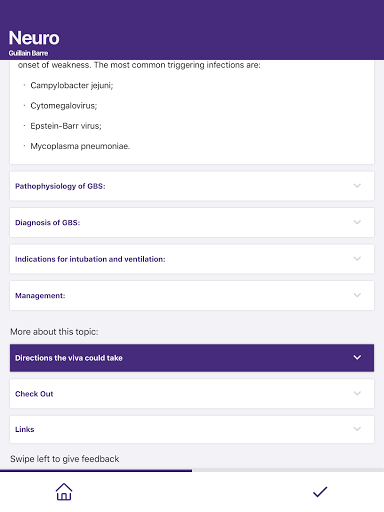
Task: Open the Diagnosis of GBS section
Action: click(192, 222)
